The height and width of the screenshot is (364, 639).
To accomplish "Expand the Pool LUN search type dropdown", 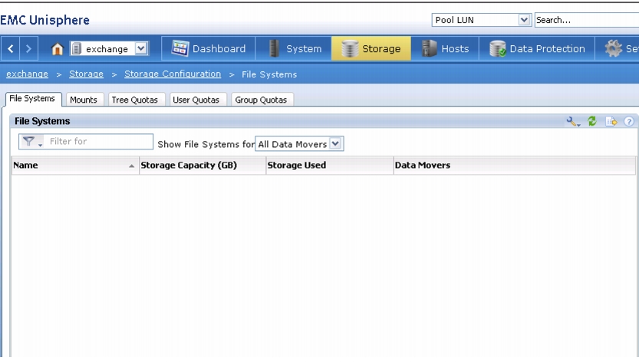I will point(524,20).
